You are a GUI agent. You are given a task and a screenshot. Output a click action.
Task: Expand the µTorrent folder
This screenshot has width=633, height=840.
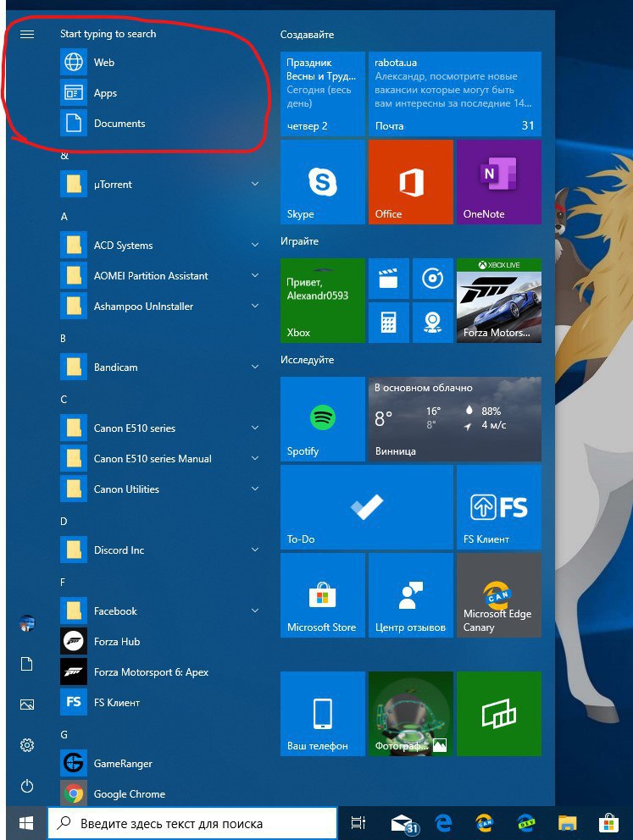161,185
